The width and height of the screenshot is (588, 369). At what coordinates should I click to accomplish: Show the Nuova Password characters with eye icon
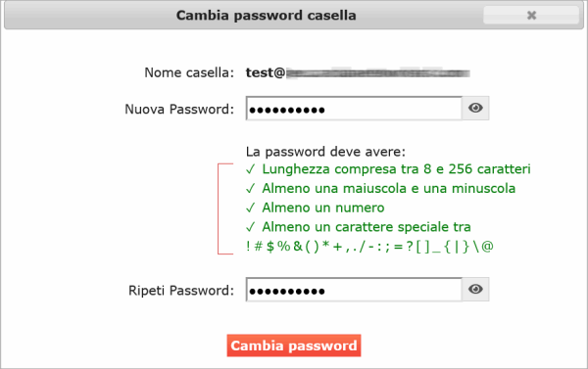pos(475,109)
